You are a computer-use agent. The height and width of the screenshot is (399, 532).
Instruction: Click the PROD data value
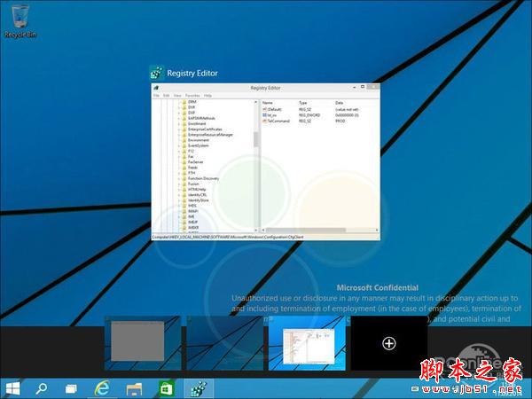(x=340, y=121)
